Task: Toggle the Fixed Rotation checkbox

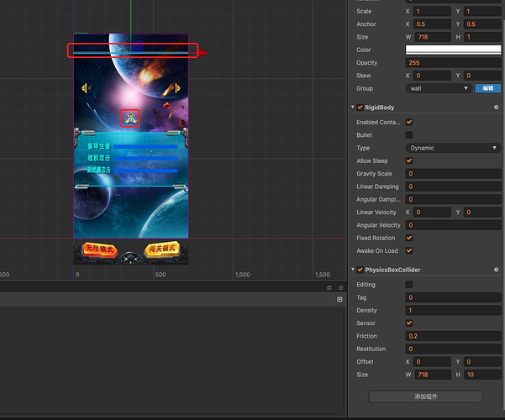Action: click(409, 238)
